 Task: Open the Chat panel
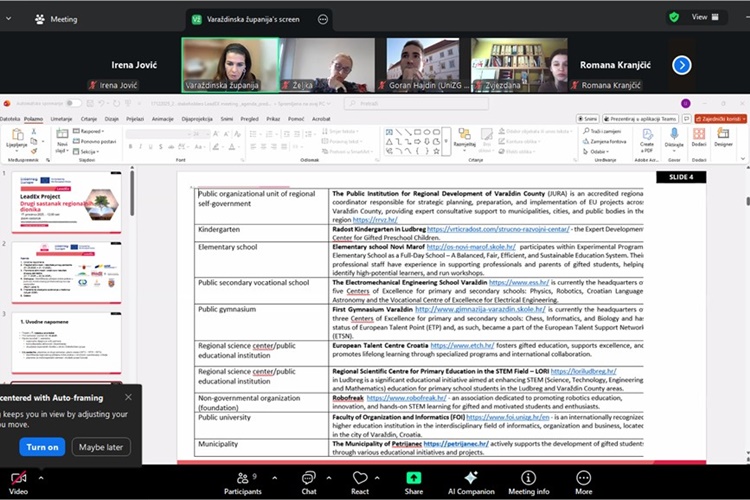pos(309,478)
